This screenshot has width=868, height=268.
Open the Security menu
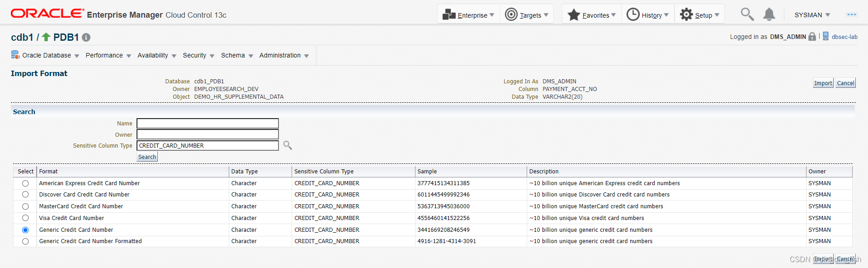tap(194, 55)
